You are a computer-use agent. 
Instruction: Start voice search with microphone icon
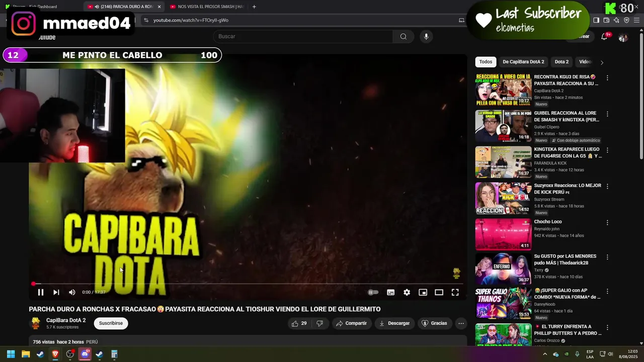pos(426,36)
